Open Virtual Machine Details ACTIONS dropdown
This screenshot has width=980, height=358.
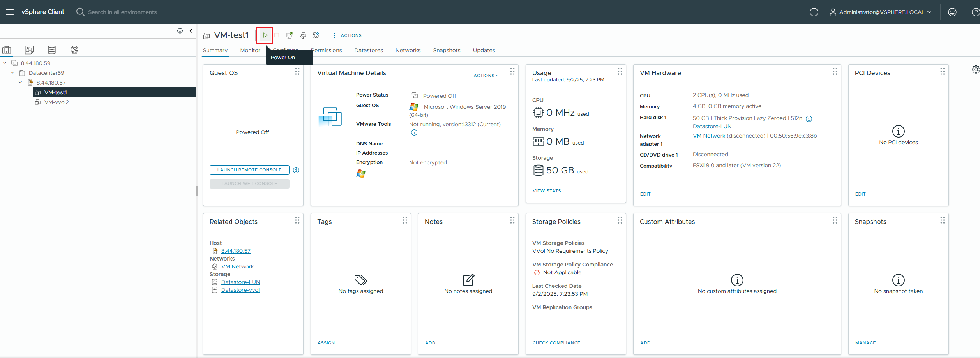[486, 76]
